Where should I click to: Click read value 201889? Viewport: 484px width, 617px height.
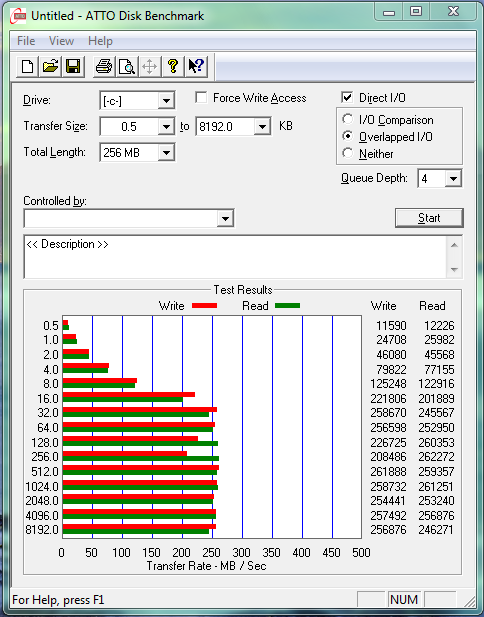click(x=436, y=399)
